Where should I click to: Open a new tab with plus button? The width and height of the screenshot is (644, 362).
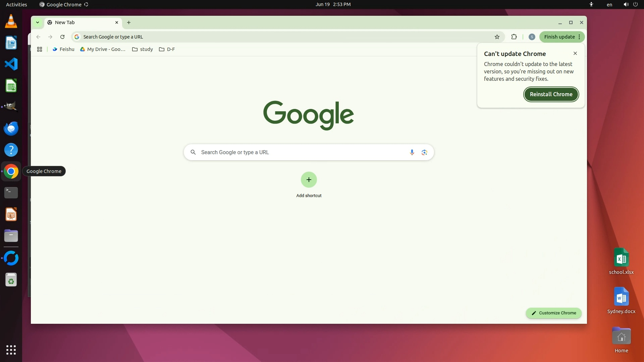point(129,22)
